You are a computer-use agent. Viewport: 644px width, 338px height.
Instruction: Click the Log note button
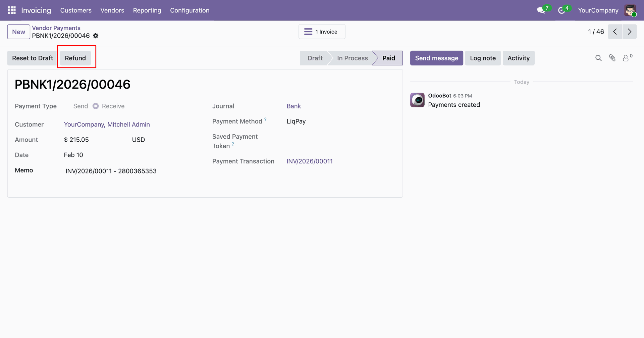483,58
